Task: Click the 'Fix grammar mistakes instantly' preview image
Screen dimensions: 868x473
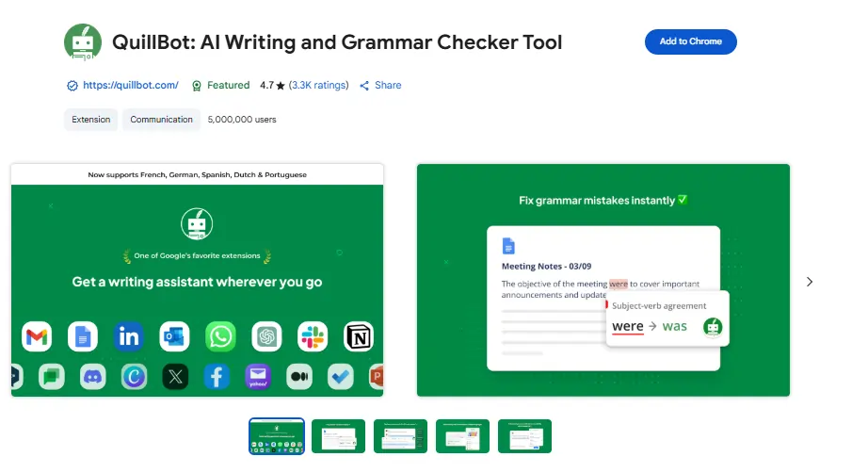Action: click(603, 281)
